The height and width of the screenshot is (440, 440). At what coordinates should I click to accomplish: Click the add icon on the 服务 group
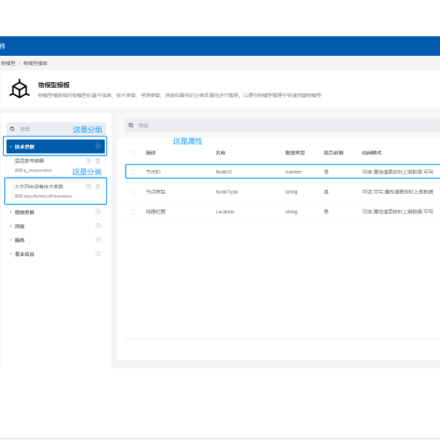(x=98, y=240)
